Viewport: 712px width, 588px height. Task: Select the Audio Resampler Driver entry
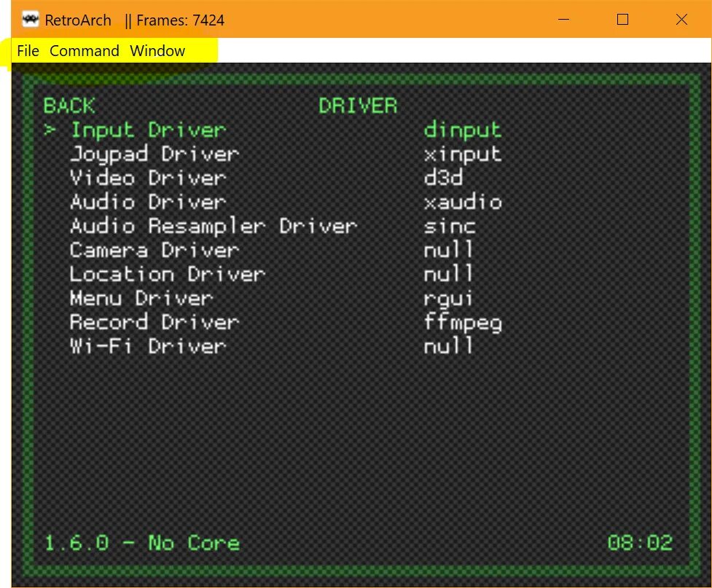pyautogui.click(x=214, y=226)
